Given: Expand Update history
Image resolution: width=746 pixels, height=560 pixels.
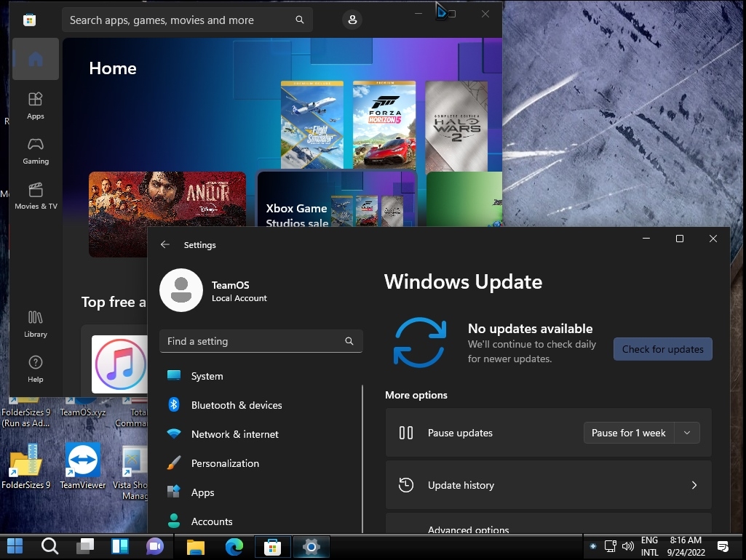Looking at the screenshot, I should point(548,485).
